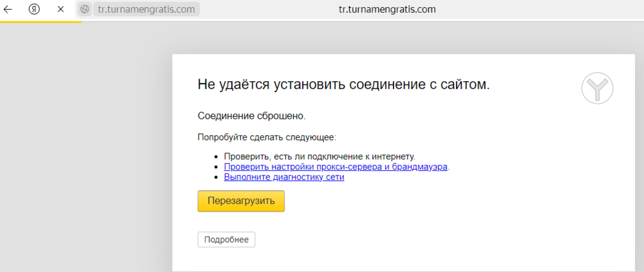Click the yellow Перезагрузить button
This screenshot has width=644, height=272.
[x=241, y=201]
